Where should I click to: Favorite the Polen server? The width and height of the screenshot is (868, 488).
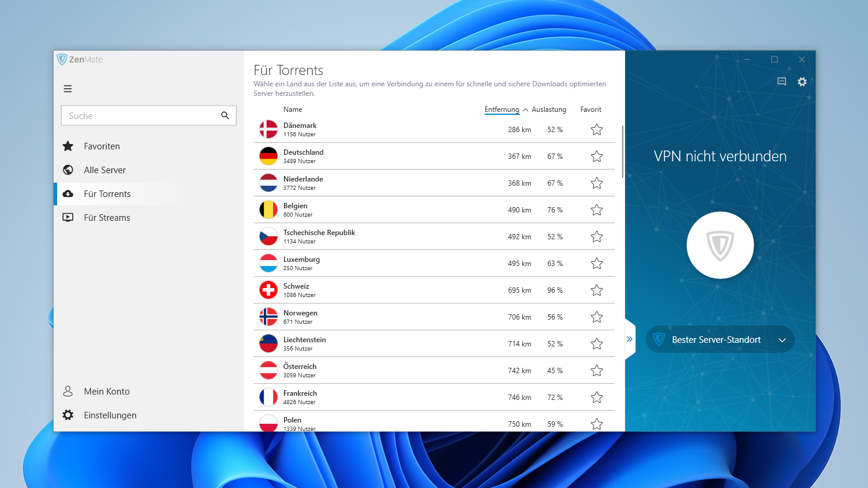[597, 424]
